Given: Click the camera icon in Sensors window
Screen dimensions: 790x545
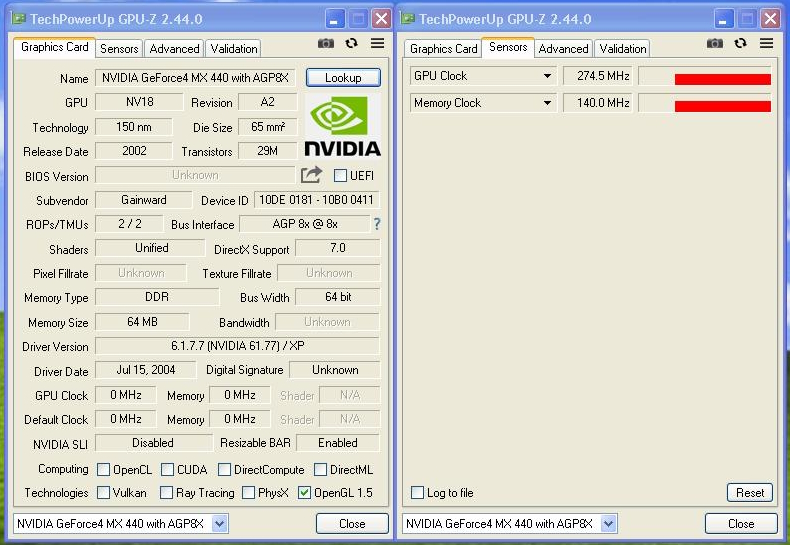Looking at the screenshot, I should click(x=715, y=44).
